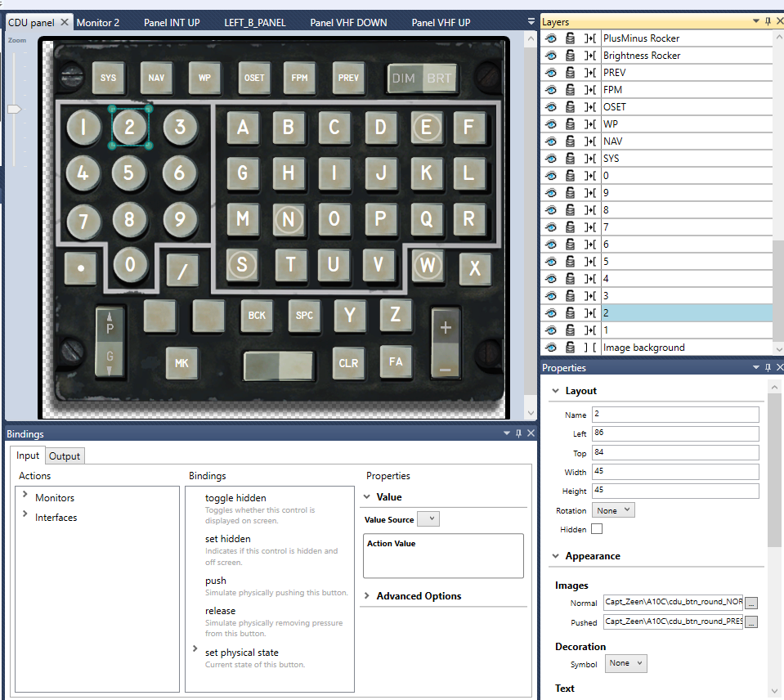Open the Rotation dropdown
Image resolution: width=784 pixels, height=700 pixels.
613,510
